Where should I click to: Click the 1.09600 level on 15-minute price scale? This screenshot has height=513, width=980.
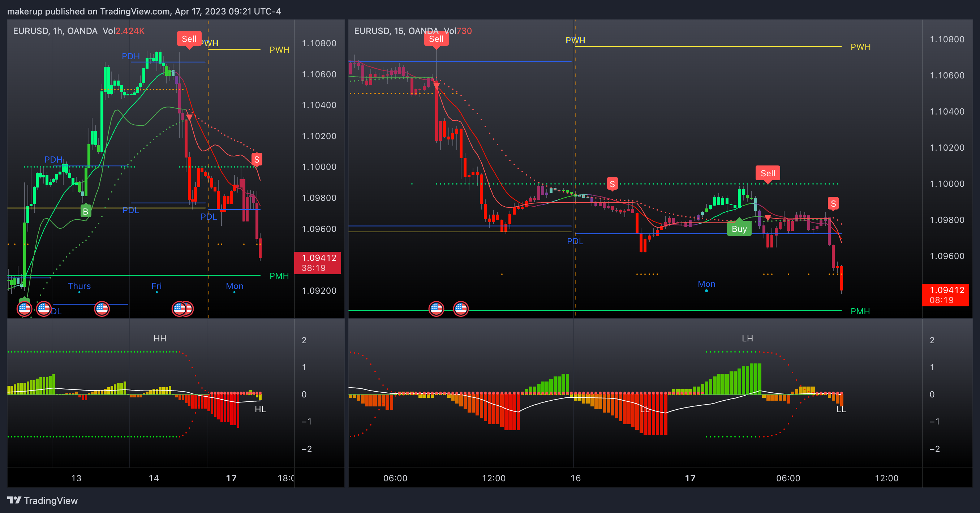(947, 256)
